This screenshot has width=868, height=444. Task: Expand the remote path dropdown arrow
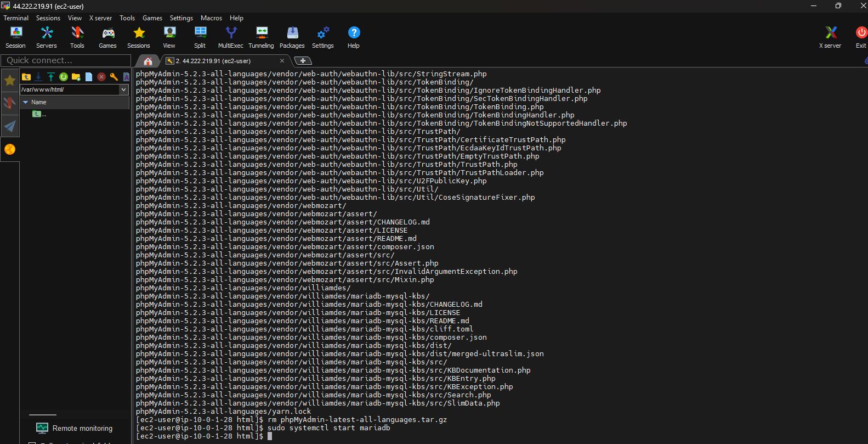(x=124, y=89)
